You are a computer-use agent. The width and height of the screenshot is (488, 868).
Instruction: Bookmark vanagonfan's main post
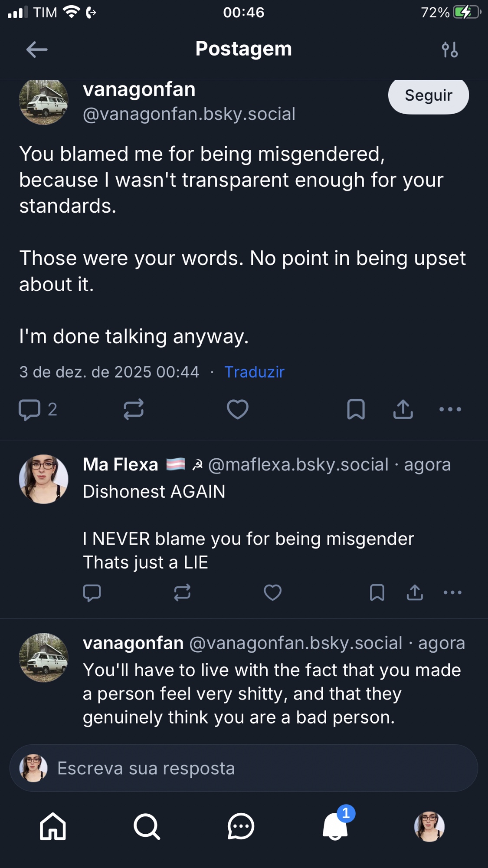coord(356,409)
